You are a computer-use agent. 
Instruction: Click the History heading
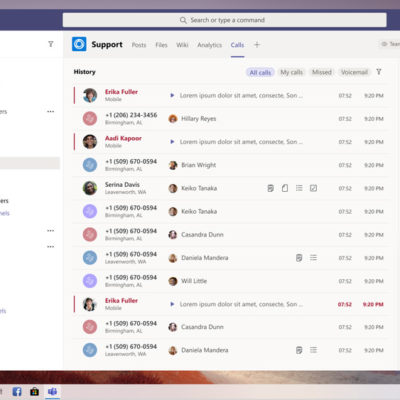85,72
